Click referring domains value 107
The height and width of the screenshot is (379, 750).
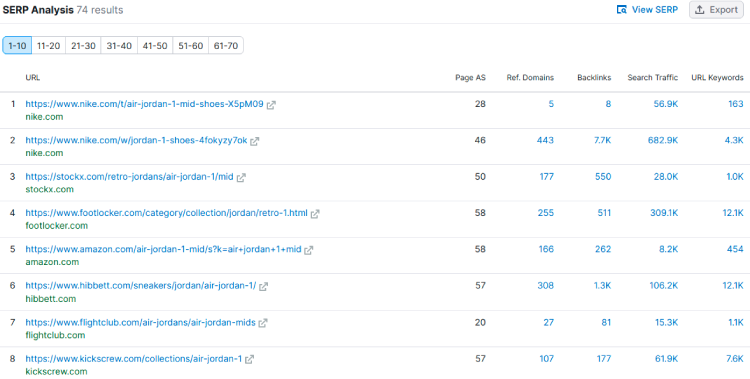[x=546, y=358]
